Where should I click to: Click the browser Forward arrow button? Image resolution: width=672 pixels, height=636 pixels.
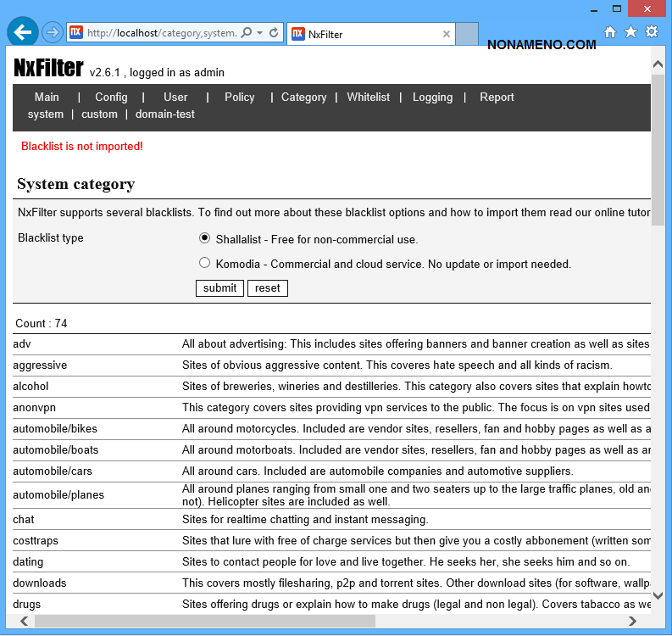tap(53, 33)
